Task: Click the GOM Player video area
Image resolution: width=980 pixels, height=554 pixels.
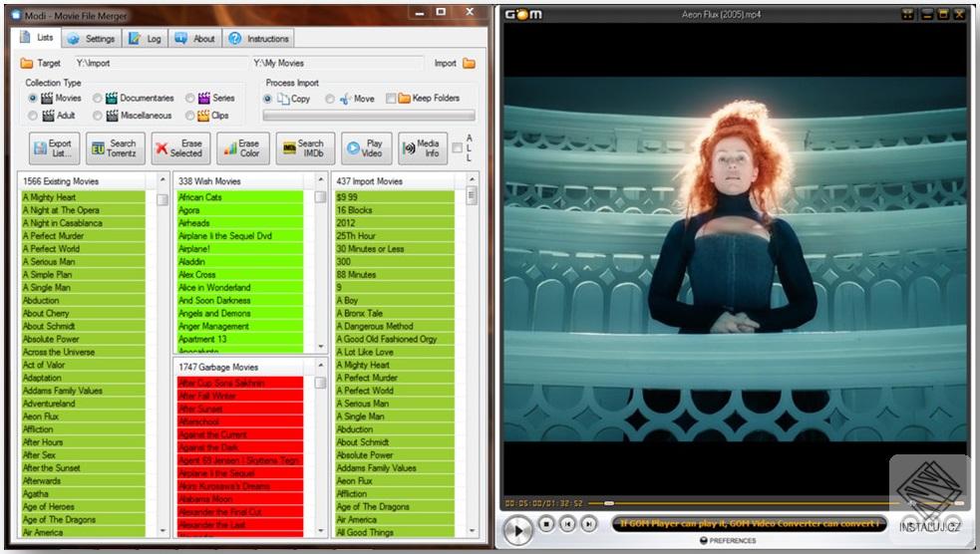Action: pyautogui.click(x=735, y=259)
